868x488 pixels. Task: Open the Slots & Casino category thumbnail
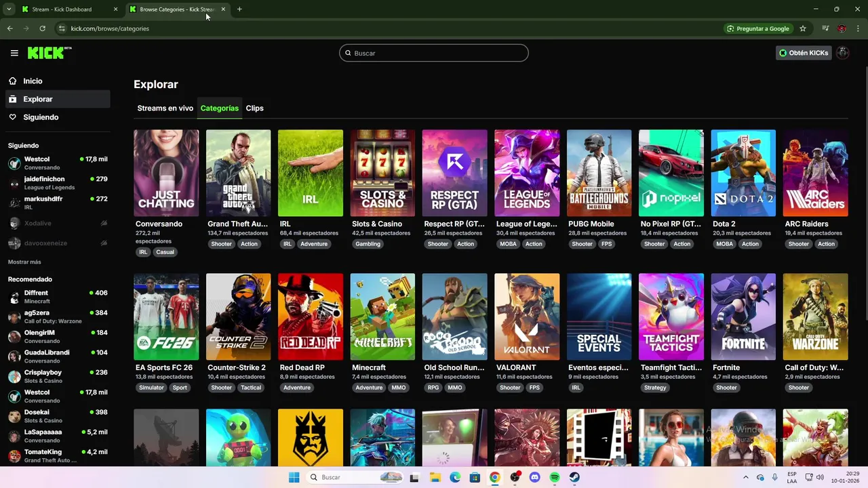click(382, 173)
